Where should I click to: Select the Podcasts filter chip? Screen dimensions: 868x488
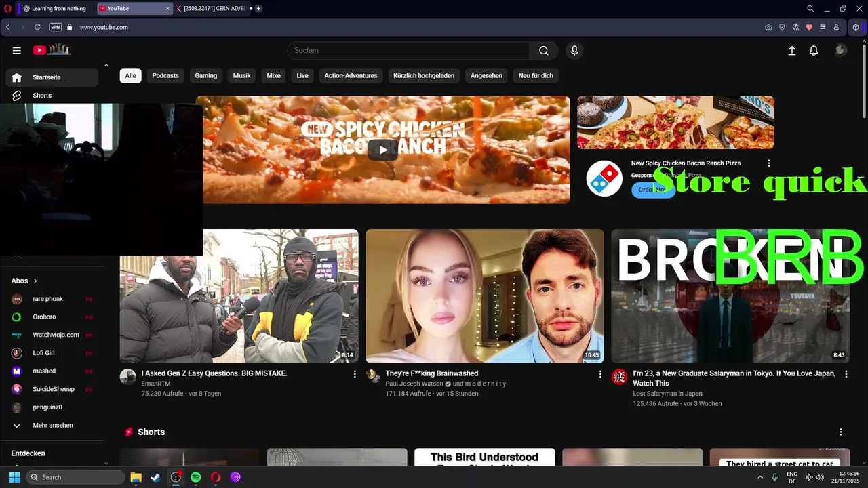point(165,75)
